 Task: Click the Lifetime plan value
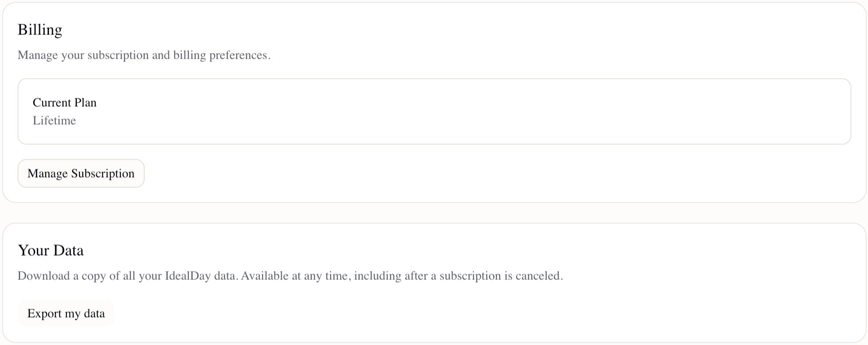pos(54,121)
